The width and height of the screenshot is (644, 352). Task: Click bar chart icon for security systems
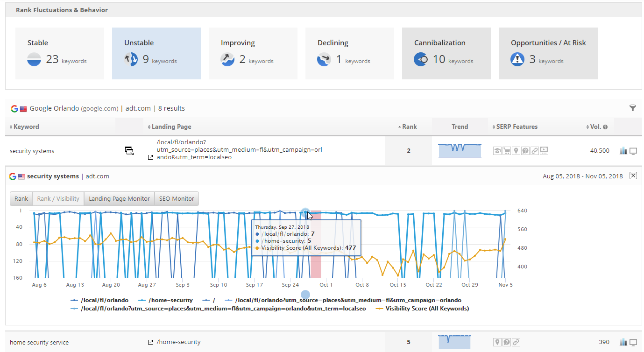point(623,151)
